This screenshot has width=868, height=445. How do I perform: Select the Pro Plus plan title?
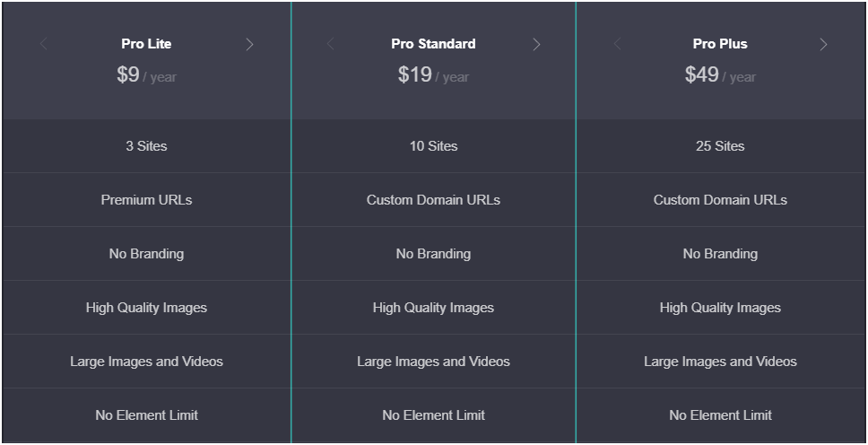pyautogui.click(x=720, y=44)
